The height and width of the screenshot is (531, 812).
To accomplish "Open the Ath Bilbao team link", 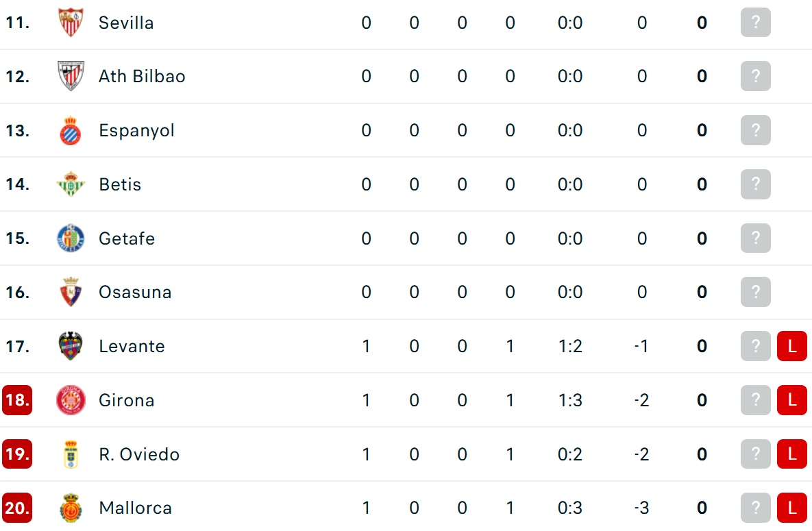I will point(142,76).
